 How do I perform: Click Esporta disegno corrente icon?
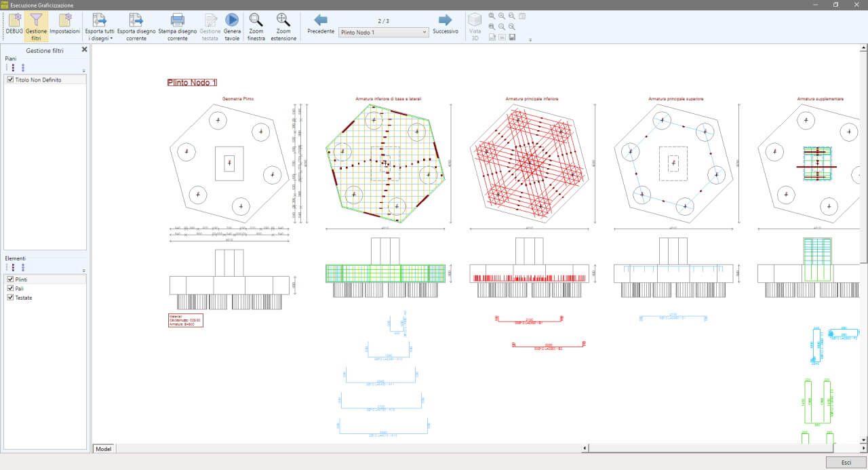coord(136,20)
